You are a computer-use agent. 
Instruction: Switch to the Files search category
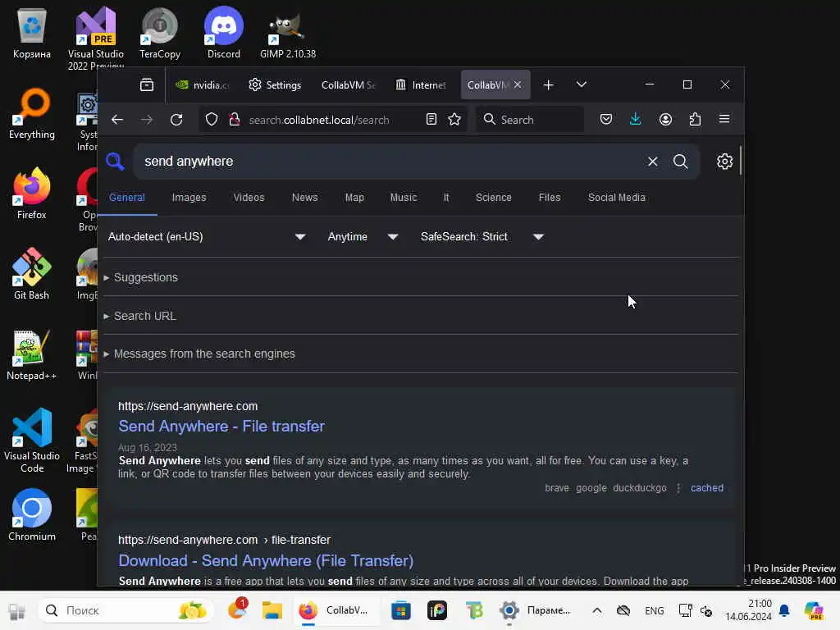tap(550, 198)
